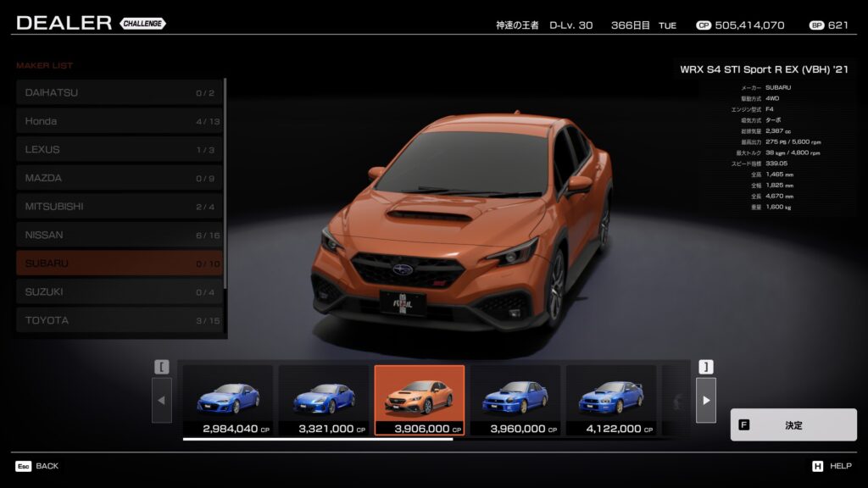The height and width of the screenshot is (488, 868).
Task: Select the blue car priced 3,960,000 CP
Action: (x=515, y=400)
